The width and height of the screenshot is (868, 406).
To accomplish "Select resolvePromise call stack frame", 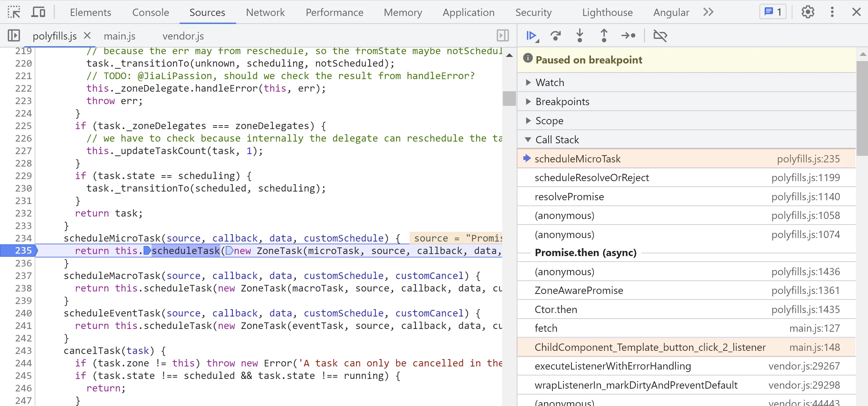I will pos(686,197).
